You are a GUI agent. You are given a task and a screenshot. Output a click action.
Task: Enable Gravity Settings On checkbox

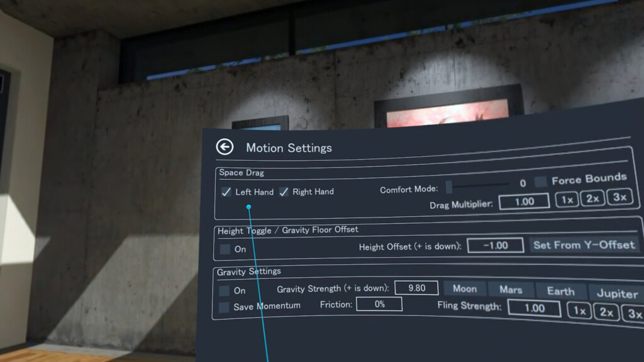224,290
